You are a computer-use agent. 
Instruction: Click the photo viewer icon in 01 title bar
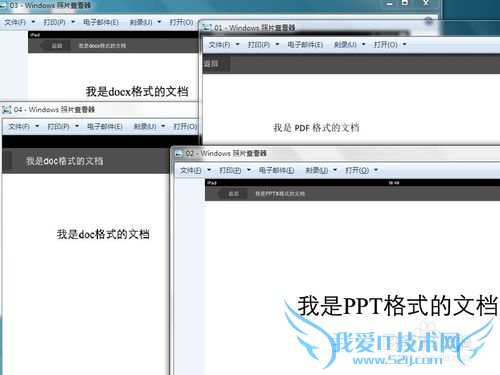(207, 28)
